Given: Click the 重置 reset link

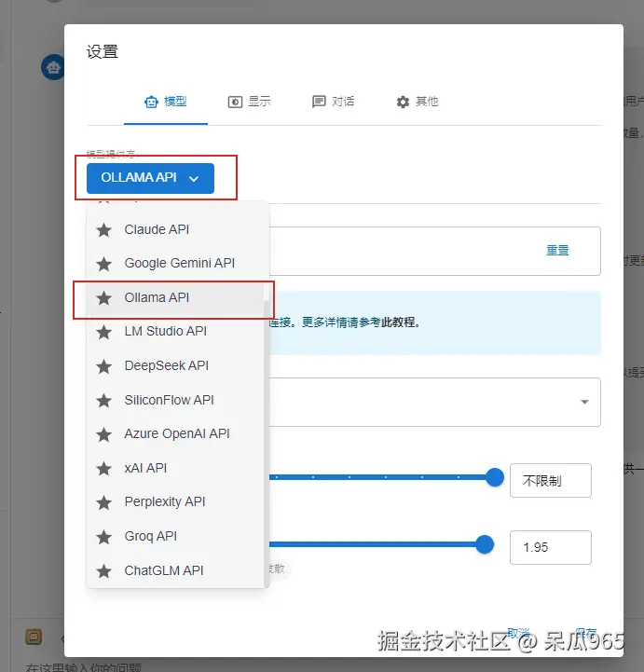Looking at the screenshot, I should click(x=557, y=251).
